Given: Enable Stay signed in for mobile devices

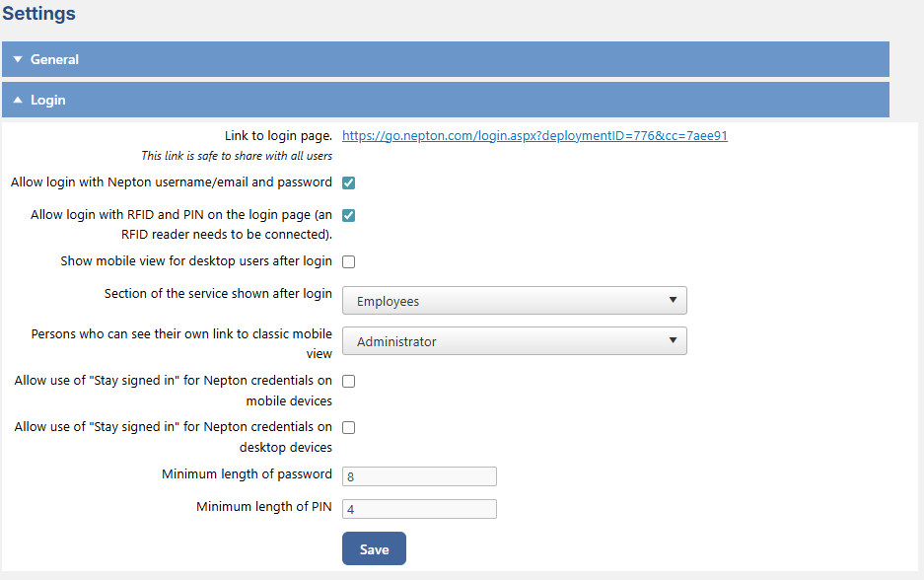Looking at the screenshot, I should click(348, 380).
